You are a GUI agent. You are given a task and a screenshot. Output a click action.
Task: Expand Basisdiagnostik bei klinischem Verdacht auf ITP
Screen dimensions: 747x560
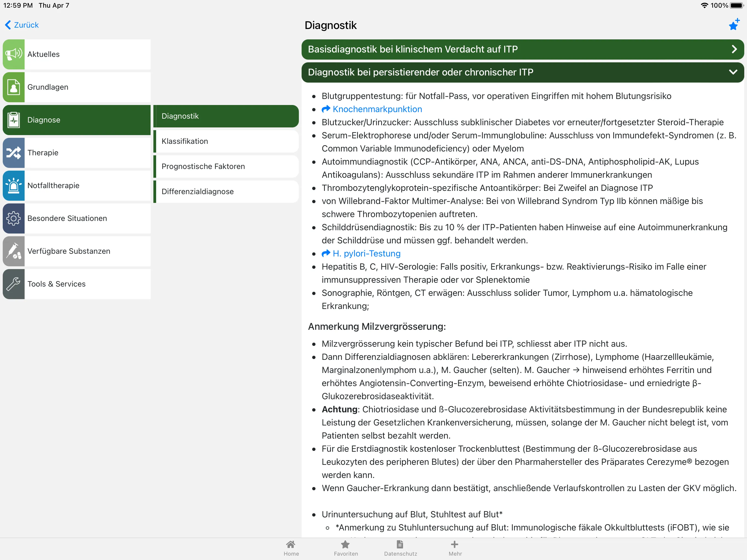(522, 49)
